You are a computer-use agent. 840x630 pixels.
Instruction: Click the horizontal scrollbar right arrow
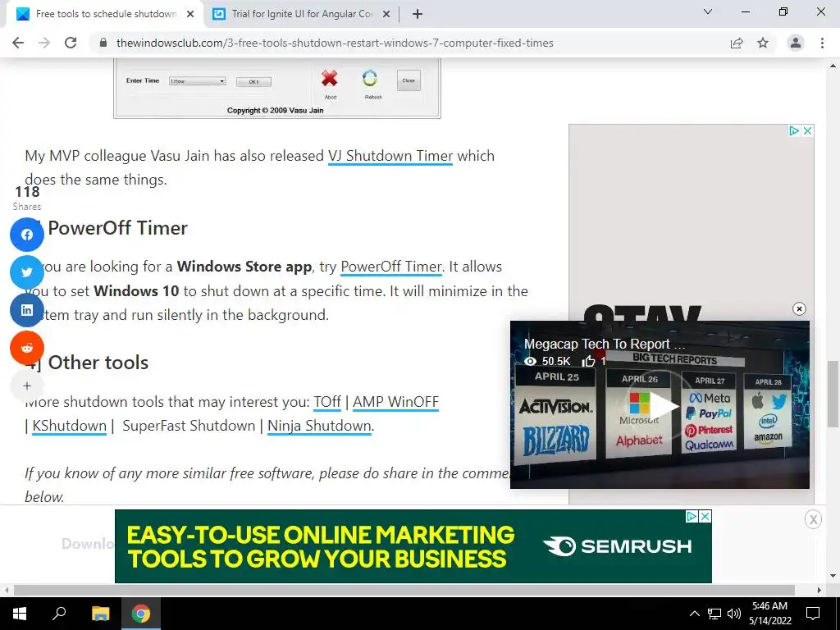pyautogui.click(x=819, y=590)
